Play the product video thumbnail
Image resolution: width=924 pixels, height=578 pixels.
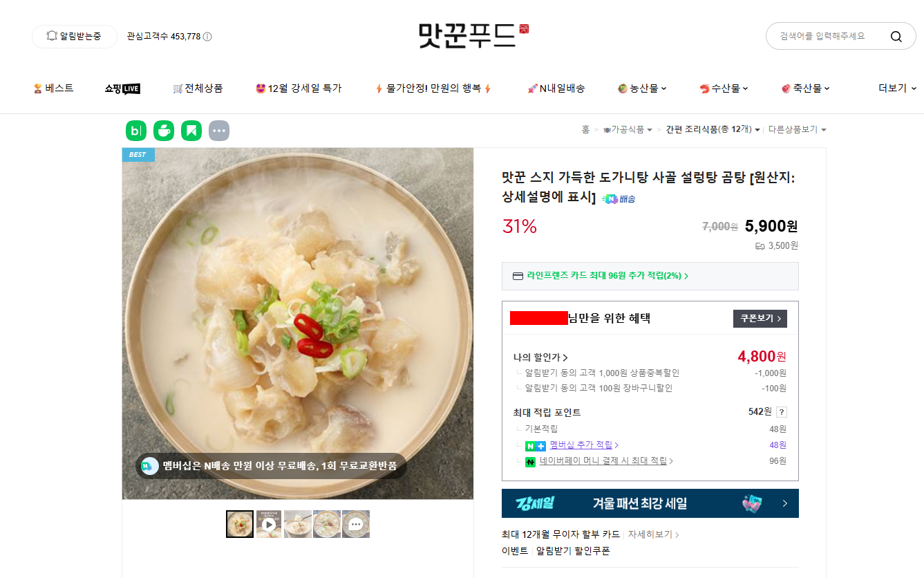pyautogui.click(x=269, y=524)
